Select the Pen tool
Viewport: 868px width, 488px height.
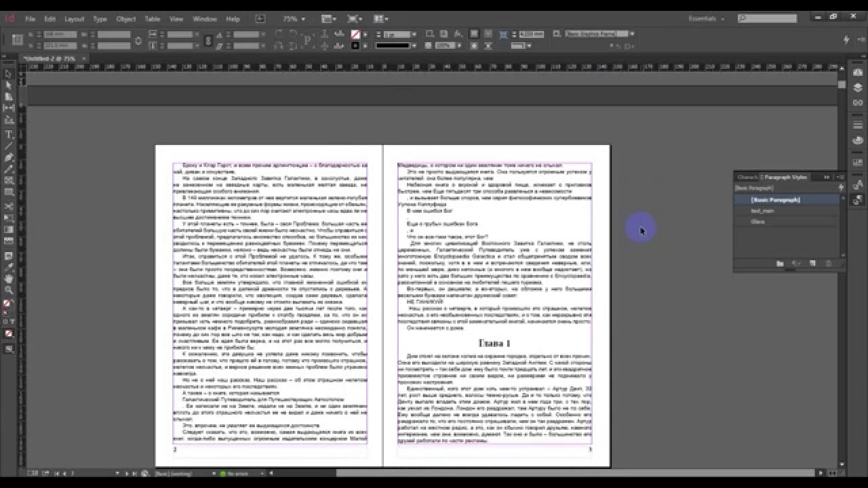tap(9, 157)
